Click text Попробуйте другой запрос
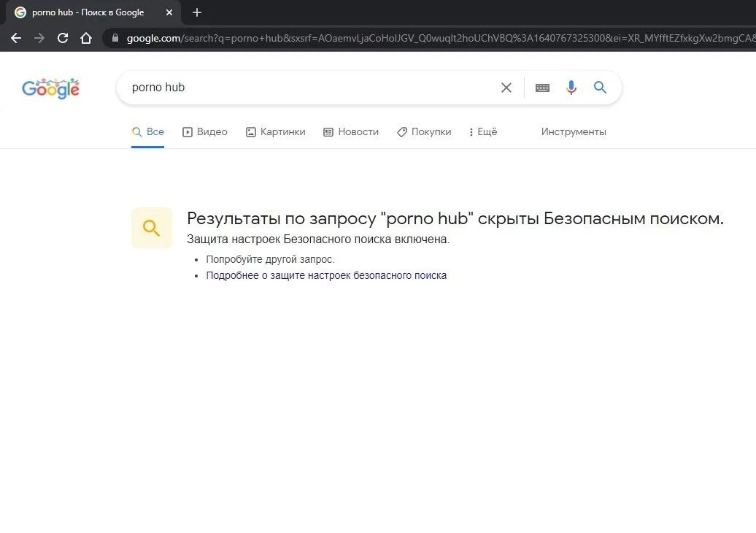The height and width of the screenshot is (533, 756). tap(270, 259)
